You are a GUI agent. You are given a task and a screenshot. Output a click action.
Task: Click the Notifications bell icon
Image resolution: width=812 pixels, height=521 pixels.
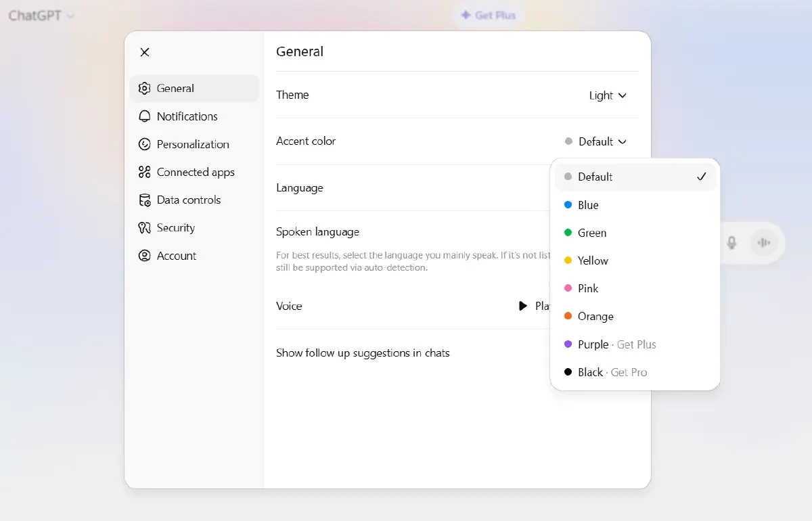pos(144,116)
